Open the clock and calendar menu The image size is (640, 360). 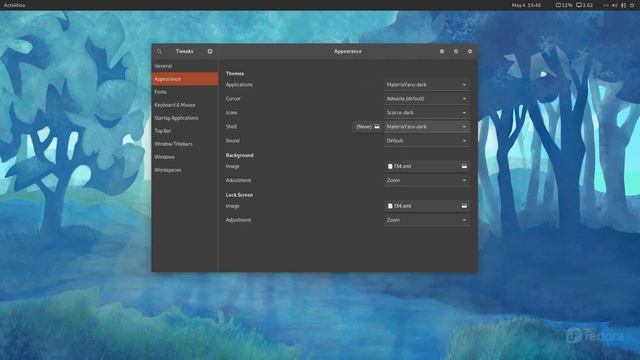(x=526, y=5)
